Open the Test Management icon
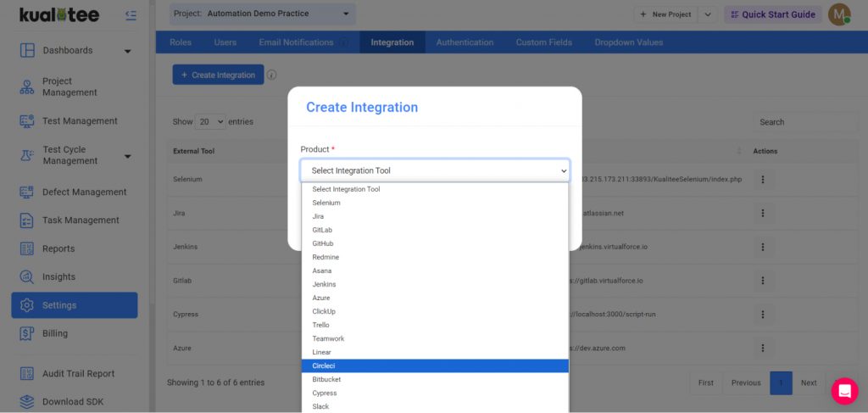868x413 pixels. point(27,120)
